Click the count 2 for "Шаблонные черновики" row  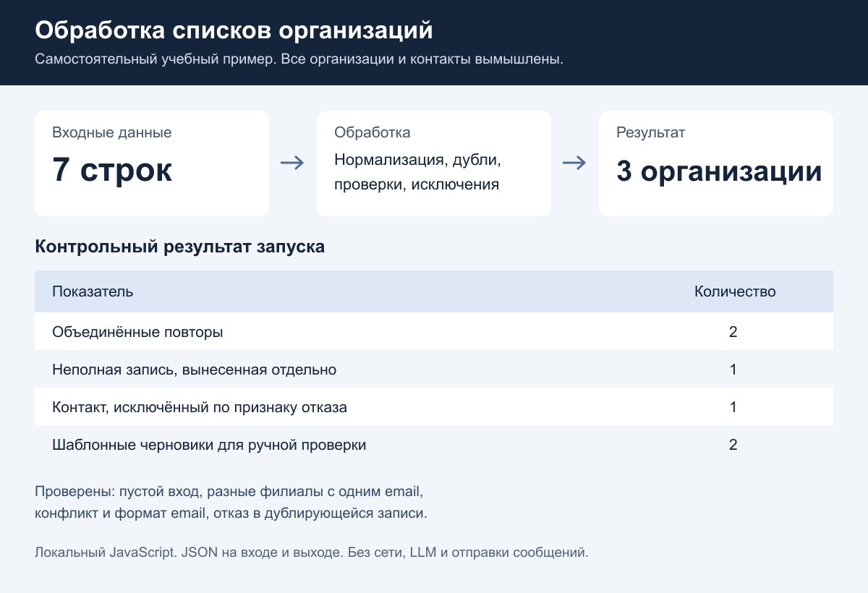[x=733, y=445]
